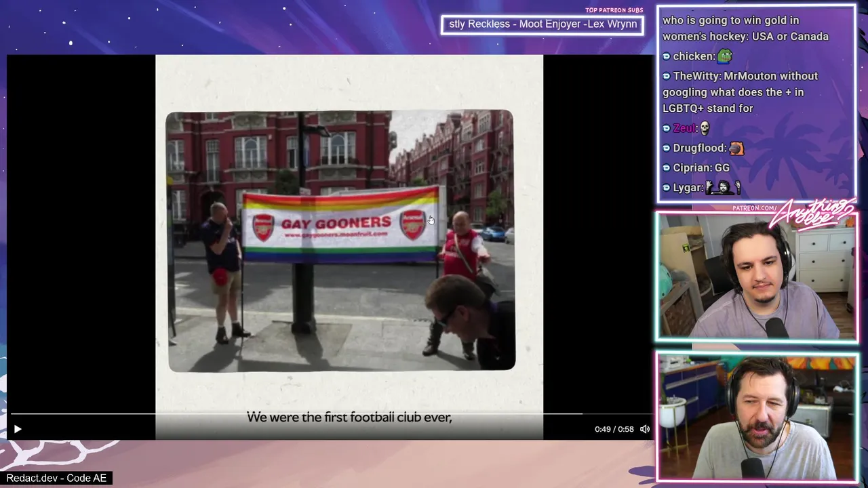Screen dimensions: 868x488
Task: Click the Gay Gooners banner video frame
Action: tap(341, 241)
